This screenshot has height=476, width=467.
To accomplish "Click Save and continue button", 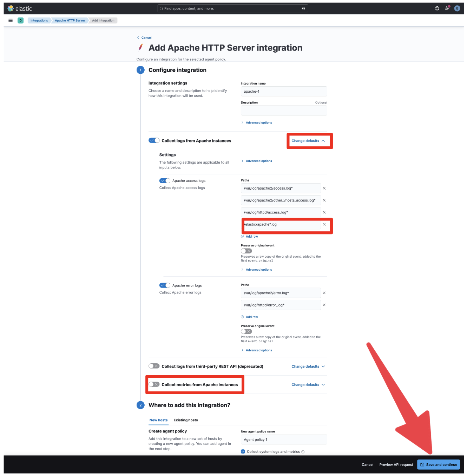I will 439,464.
